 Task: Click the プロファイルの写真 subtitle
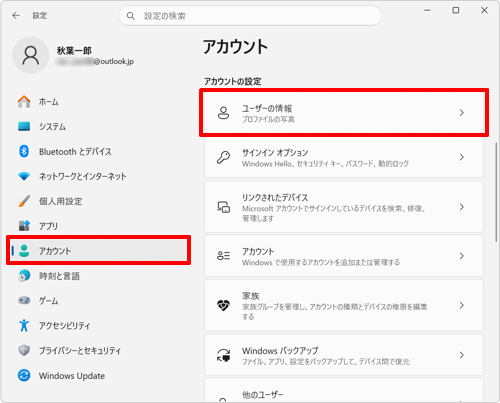point(268,119)
